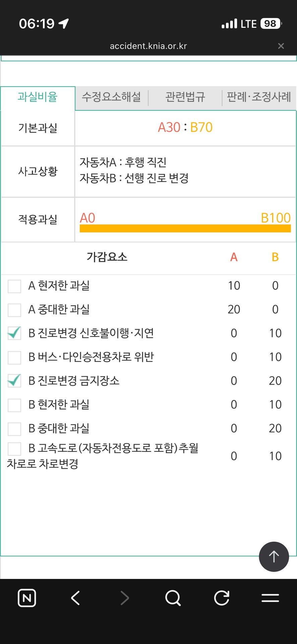Uncheck 'B 진로변경 금지장소' checkbox
The width and height of the screenshot is (297, 644).
14,381
